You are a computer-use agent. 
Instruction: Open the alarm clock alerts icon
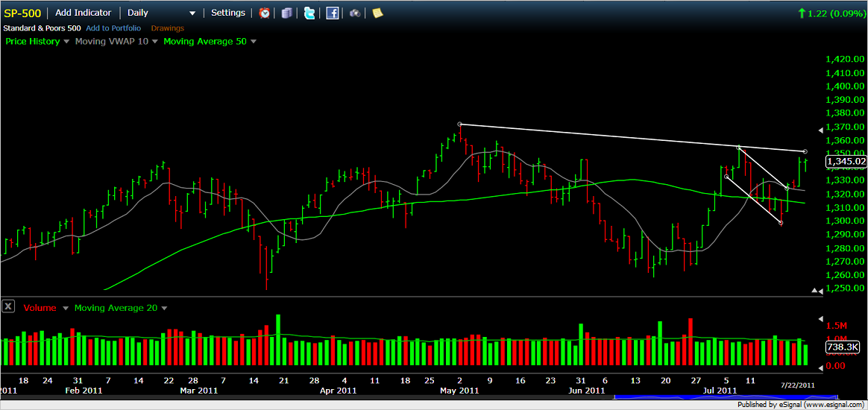coord(265,13)
